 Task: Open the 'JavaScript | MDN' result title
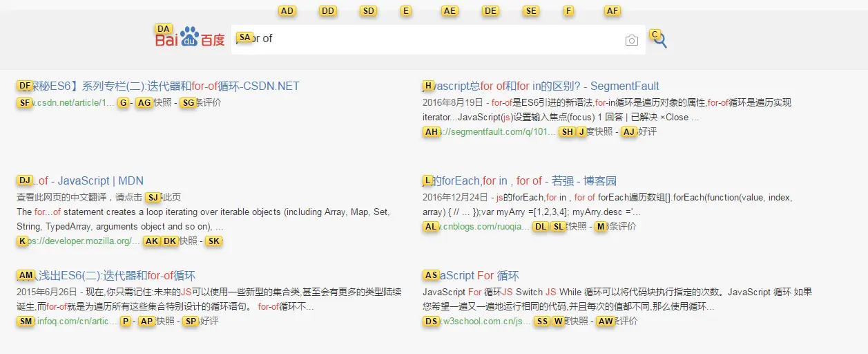pos(80,181)
